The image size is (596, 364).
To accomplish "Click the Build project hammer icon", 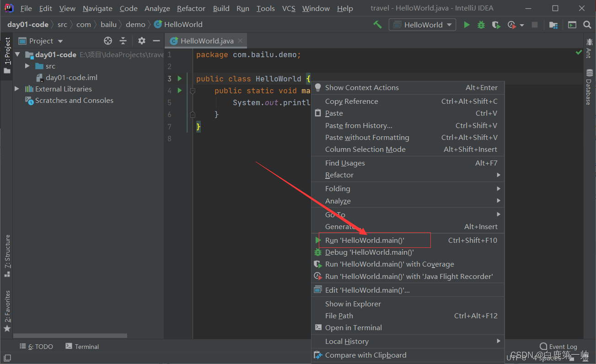I will tap(377, 25).
